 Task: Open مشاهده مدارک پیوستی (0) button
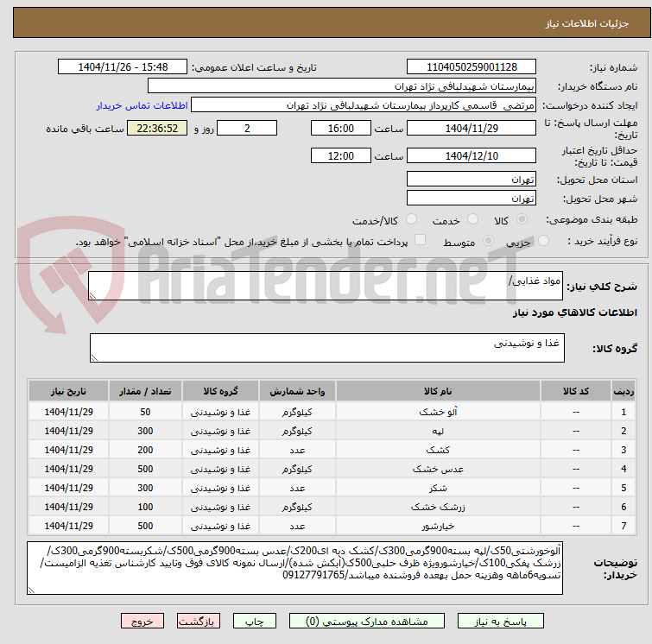coord(366,622)
